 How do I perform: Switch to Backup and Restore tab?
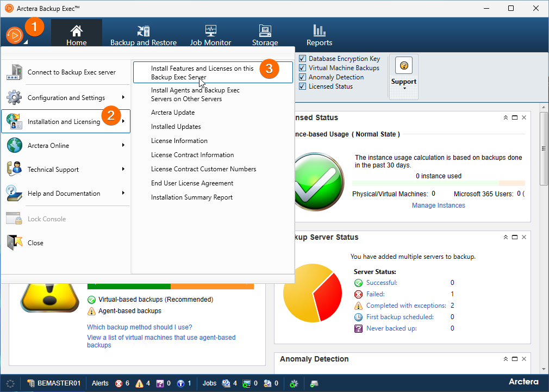pyautogui.click(x=143, y=35)
